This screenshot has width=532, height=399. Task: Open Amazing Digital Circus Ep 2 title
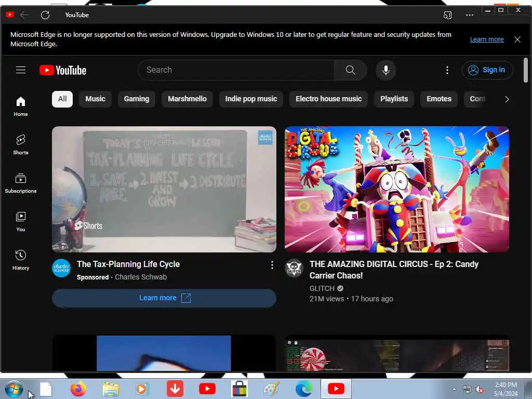pos(394,270)
